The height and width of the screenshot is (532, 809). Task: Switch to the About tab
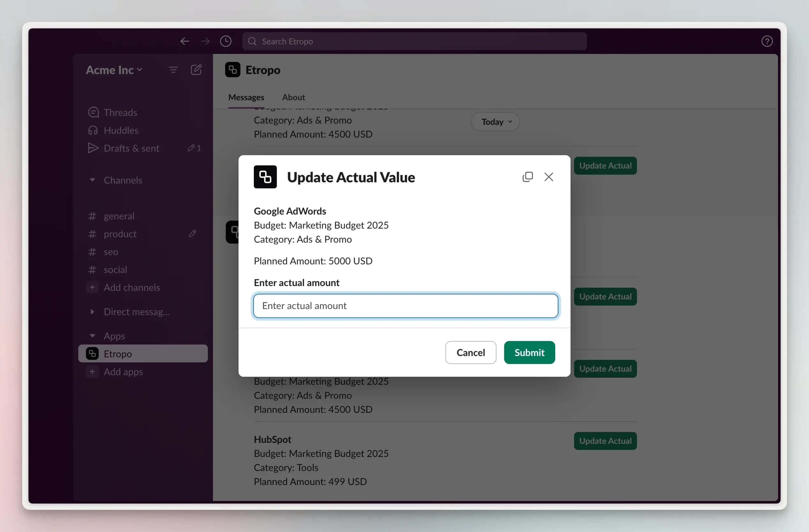point(293,97)
